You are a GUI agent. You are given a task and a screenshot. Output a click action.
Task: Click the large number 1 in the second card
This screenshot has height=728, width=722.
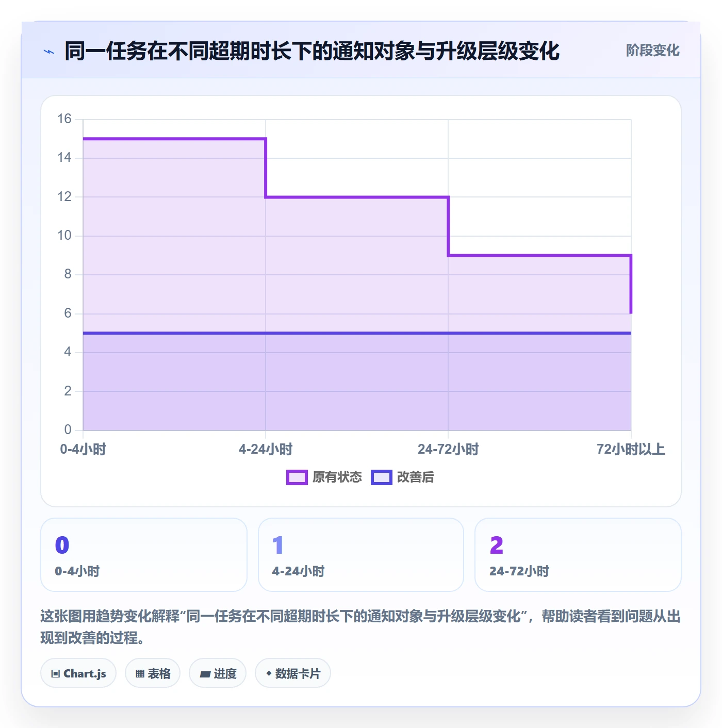click(x=278, y=545)
